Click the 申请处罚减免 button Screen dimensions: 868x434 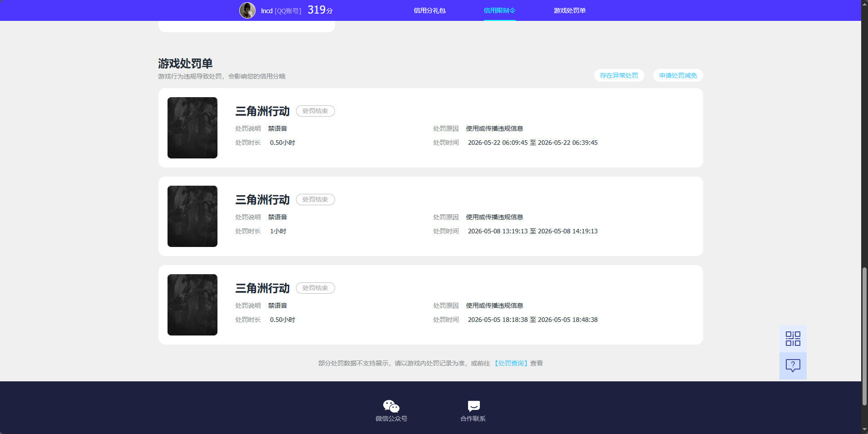pyautogui.click(x=678, y=75)
